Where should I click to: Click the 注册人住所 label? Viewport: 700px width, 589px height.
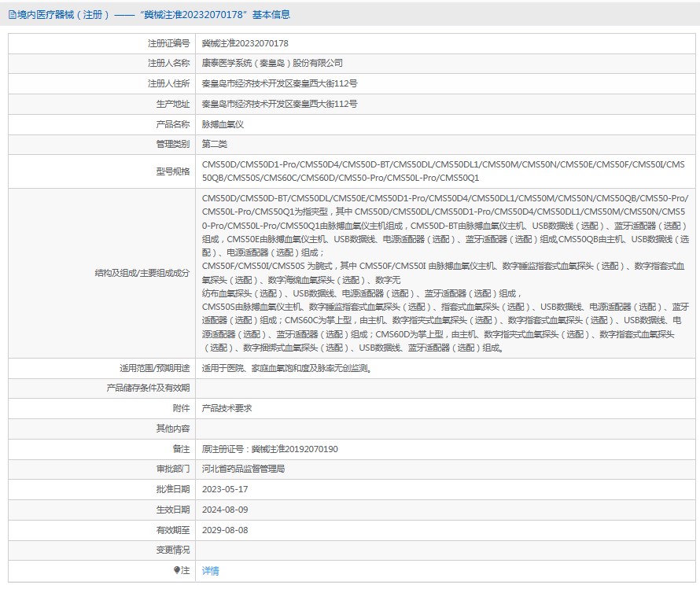[169, 83]
